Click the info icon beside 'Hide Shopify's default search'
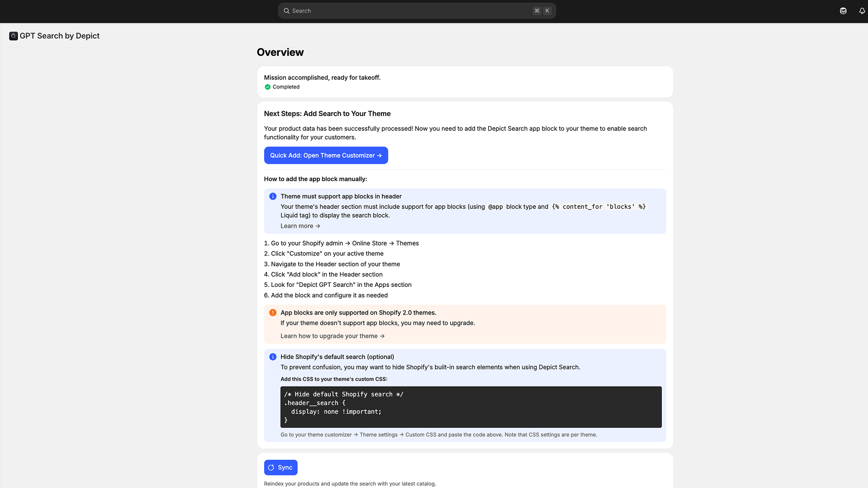Image resolution: width=868 pixels, height=488 pixels. [x=273, y=357]
